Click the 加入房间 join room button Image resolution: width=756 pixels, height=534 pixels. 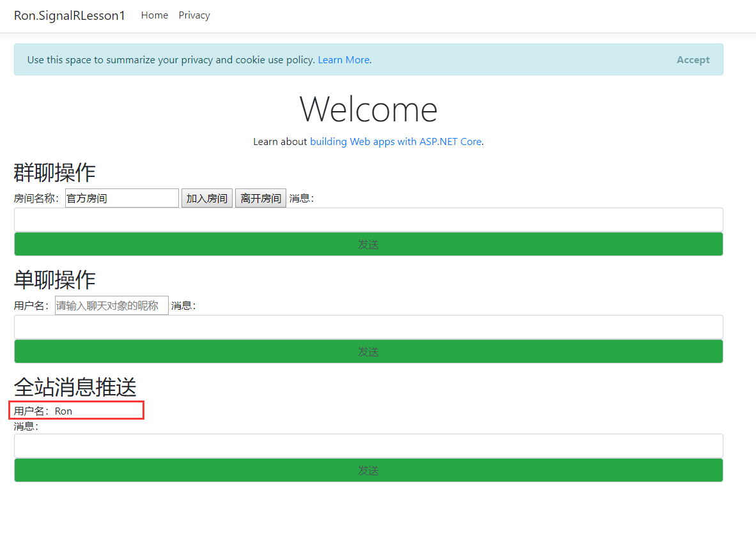tap(207, 198)
